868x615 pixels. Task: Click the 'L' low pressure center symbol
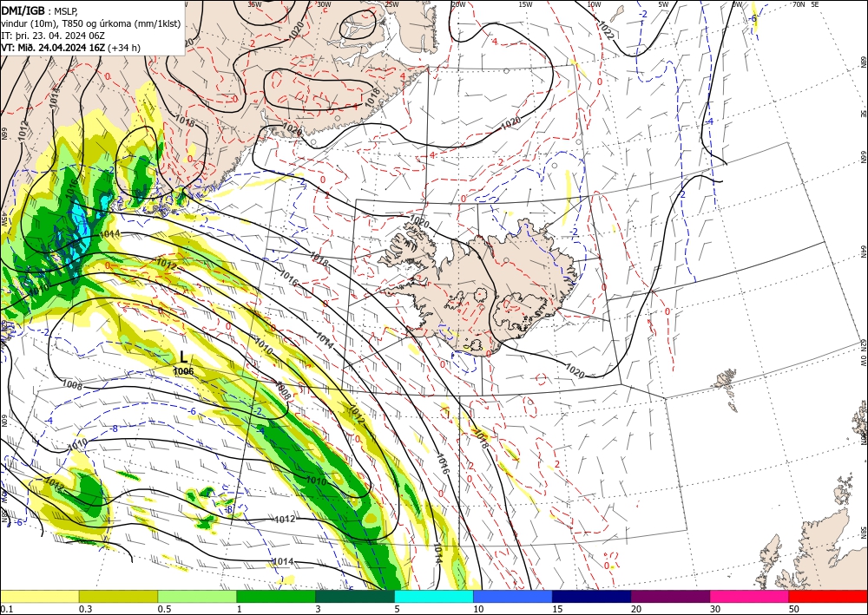click(x=184, y=357)
